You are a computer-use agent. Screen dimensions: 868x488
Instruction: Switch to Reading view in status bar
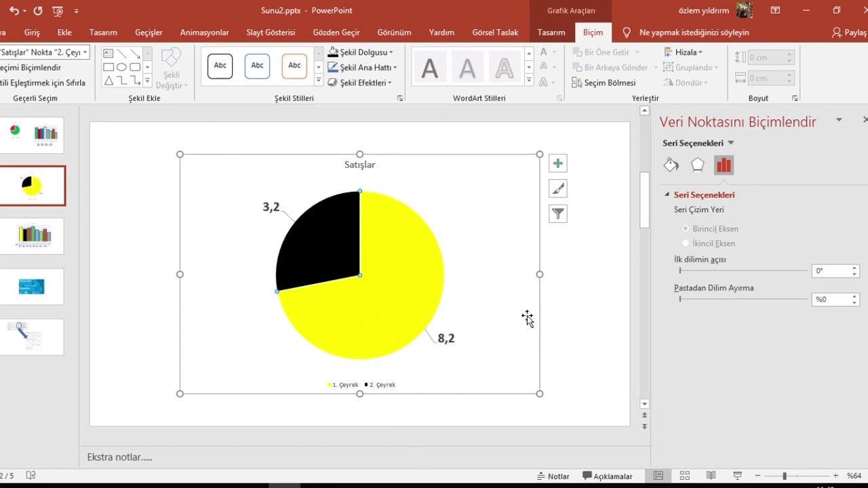pyautogui.click(x=711, y=476)
